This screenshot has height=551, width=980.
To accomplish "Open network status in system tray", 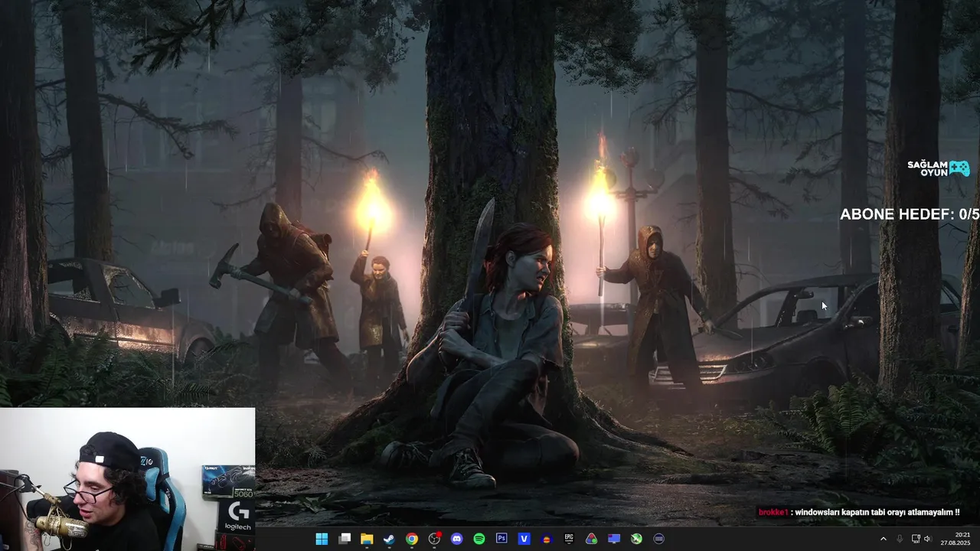I will (916, 539).
